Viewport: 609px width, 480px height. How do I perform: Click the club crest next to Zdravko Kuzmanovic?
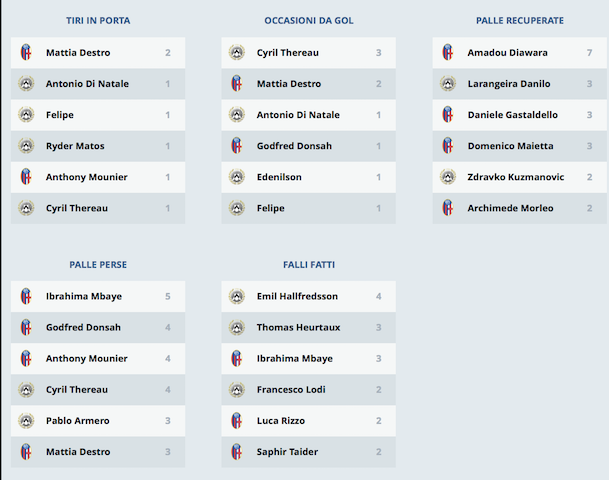tap(448, 177)
